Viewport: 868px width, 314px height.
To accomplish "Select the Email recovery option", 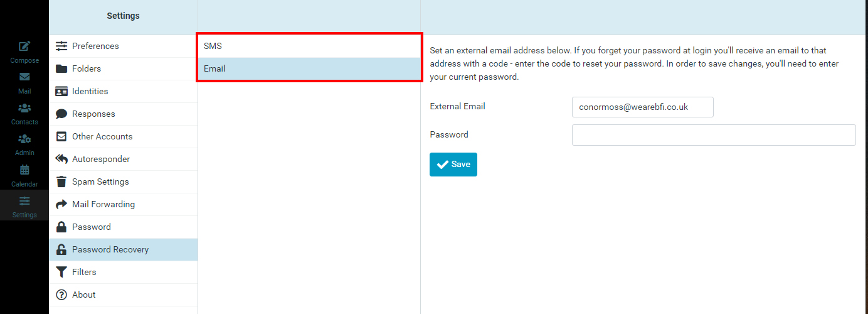I will pos(309,68).
